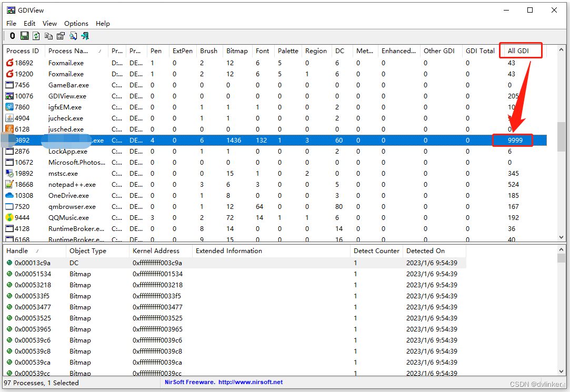The height and width of the screenshot is (392, 570).
Task: Open the Help menu
Action: pyautogui.click(x=103, y=23)
